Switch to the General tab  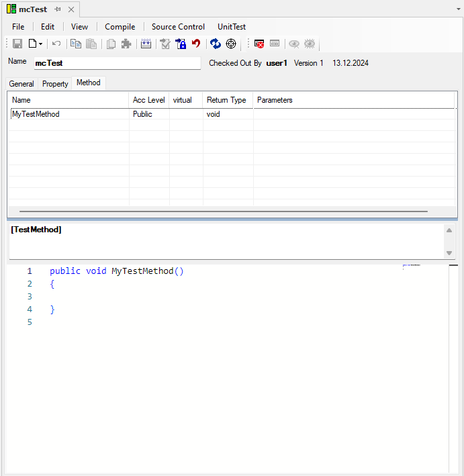(21, 84)
